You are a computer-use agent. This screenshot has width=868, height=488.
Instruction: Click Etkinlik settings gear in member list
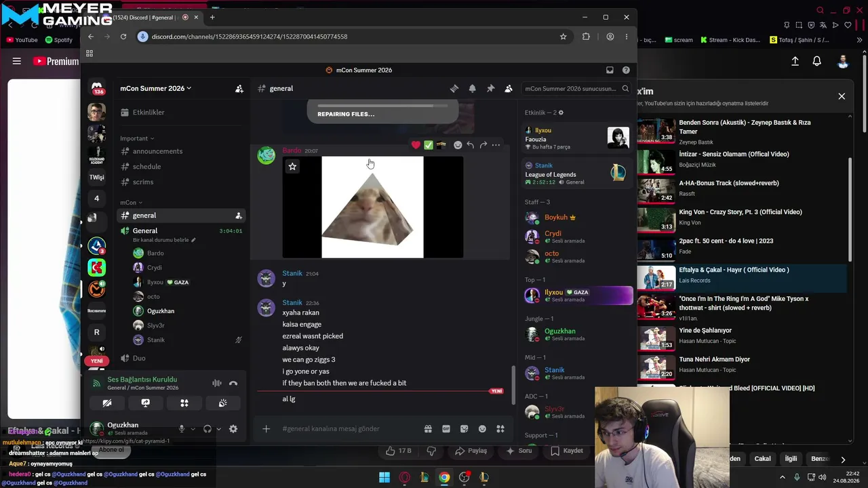coord(561,113)
